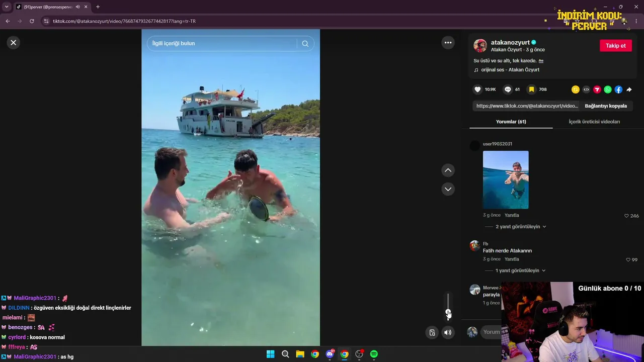644x362 pixels.
Task: Switch to the İçerik üreticisi videoları tab
Action: [594, 122]
